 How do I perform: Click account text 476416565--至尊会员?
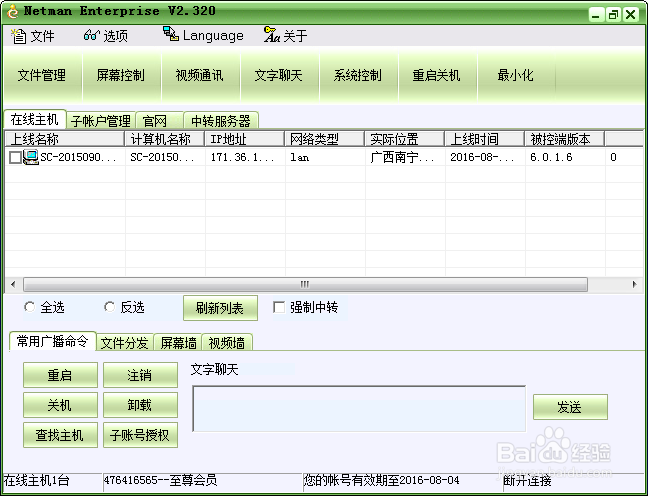(160, 480)
